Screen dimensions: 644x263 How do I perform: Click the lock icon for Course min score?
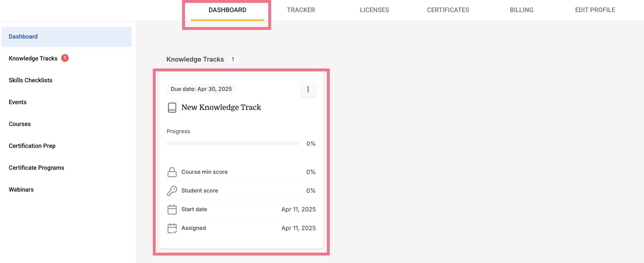point(172,172)
